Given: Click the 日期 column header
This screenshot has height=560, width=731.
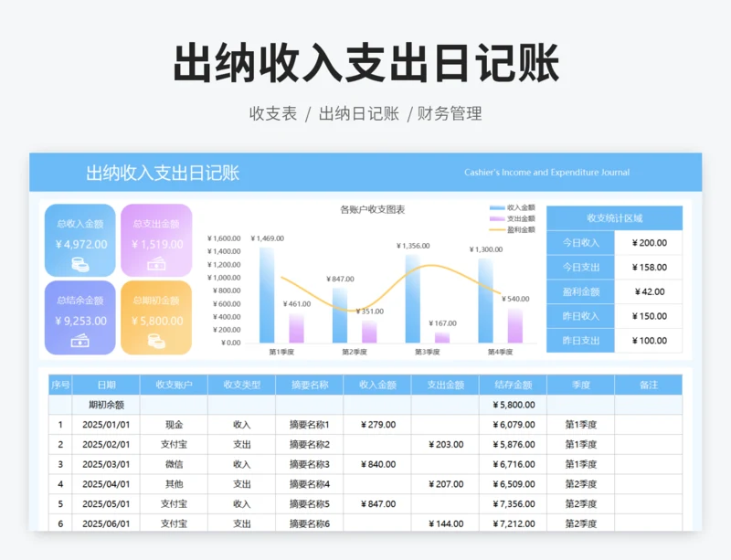Looking at the screenshot, I should [x=106, y=385].
